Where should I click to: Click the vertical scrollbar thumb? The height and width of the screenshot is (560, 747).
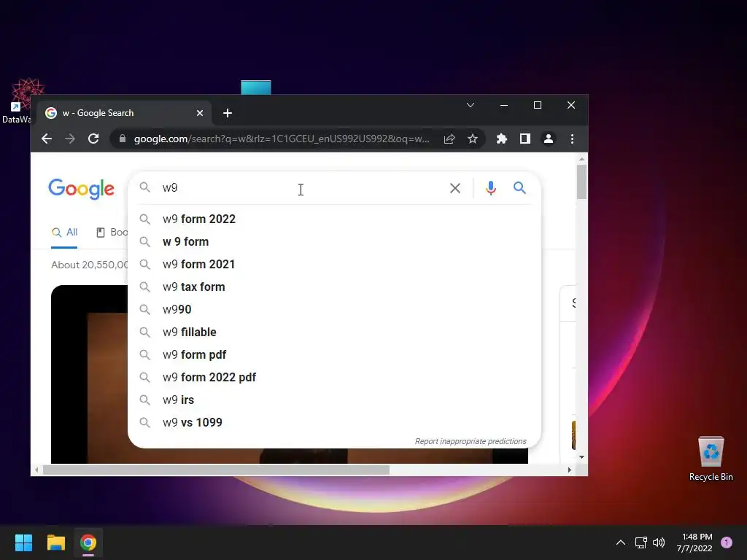(x=581, y=182)
